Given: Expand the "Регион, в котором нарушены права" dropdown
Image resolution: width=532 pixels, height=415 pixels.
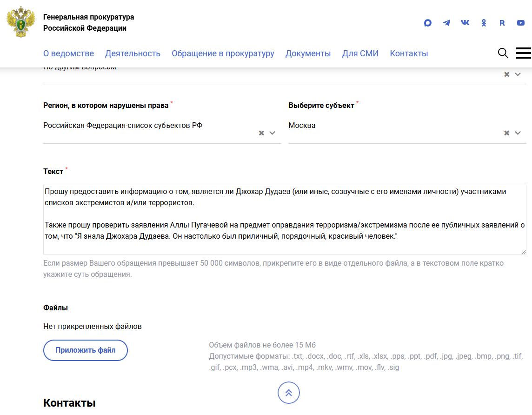Looking at the screenshot, I should pos(273,133).
